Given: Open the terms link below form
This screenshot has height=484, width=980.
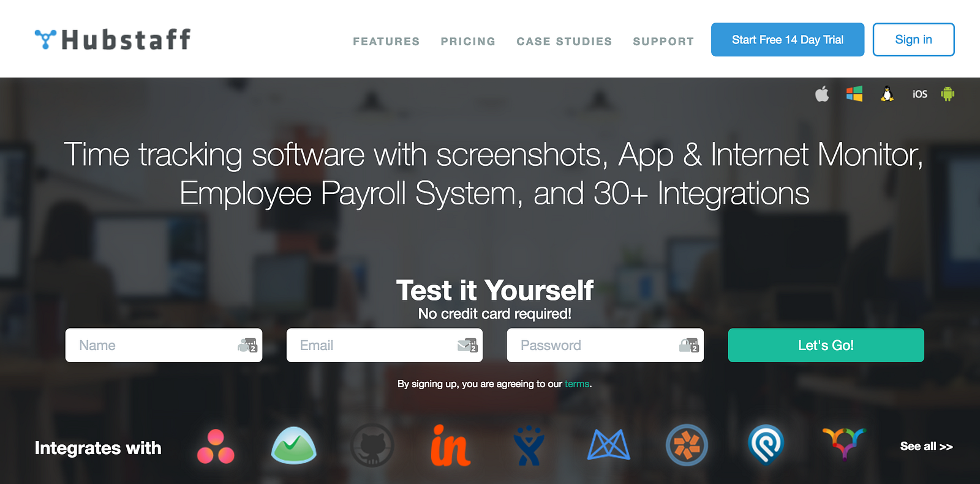Looking at the screenshot, I should click(x=576, y=384).
